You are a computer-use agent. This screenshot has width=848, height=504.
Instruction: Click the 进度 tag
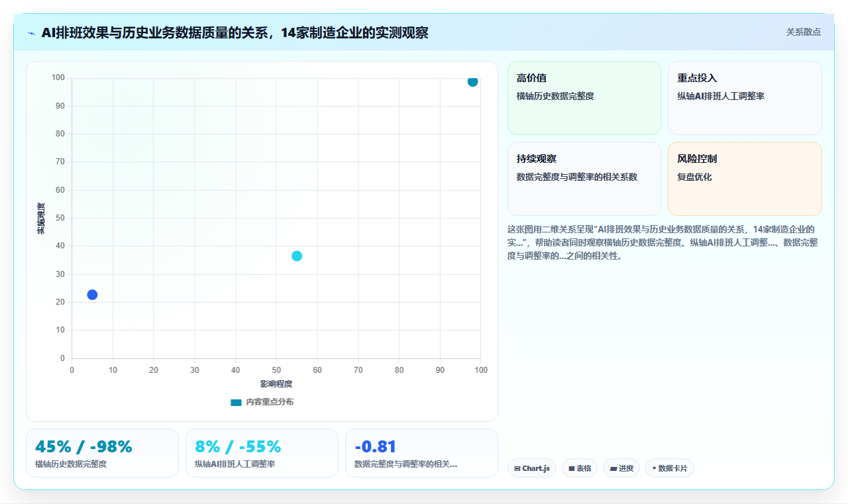[x=621, y=468]
